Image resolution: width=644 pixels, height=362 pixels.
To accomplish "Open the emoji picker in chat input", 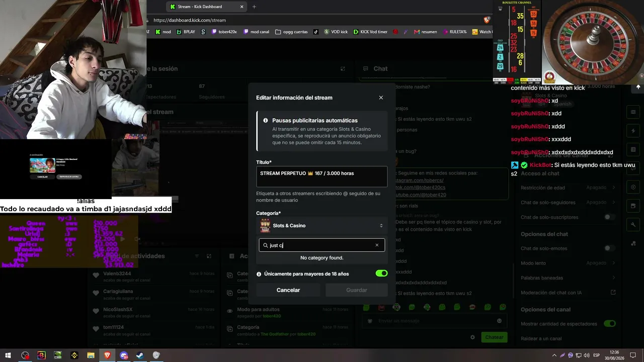I will pyautogui.click(x=499, y=321).
